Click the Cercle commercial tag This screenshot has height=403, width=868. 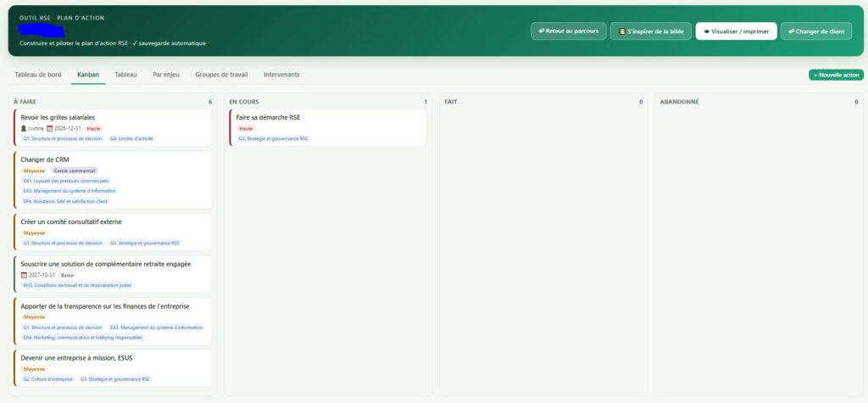tap(75, 171)
